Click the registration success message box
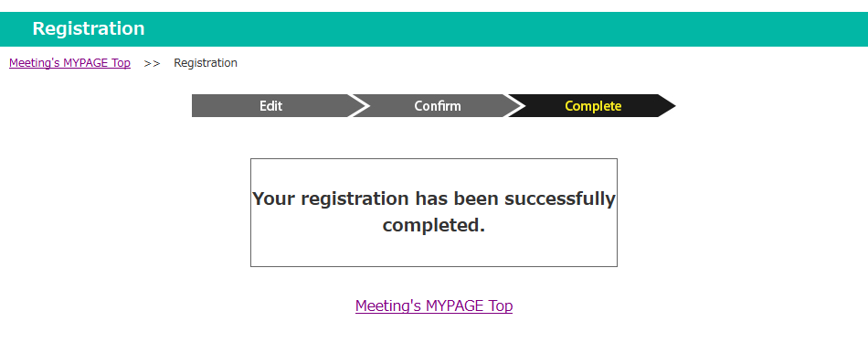 pyautogui.click(x=434, y=213)
